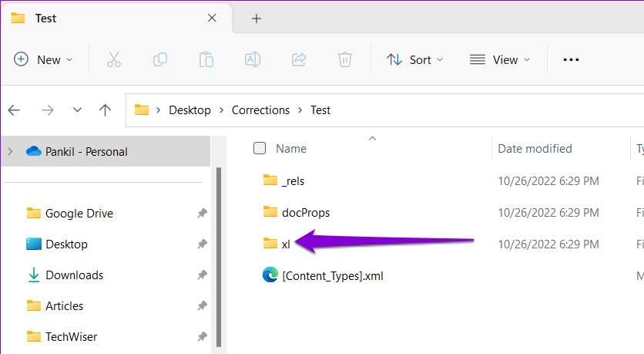Click the pin icon next to Downloads

pyautogui.click(x=202, y=275)
